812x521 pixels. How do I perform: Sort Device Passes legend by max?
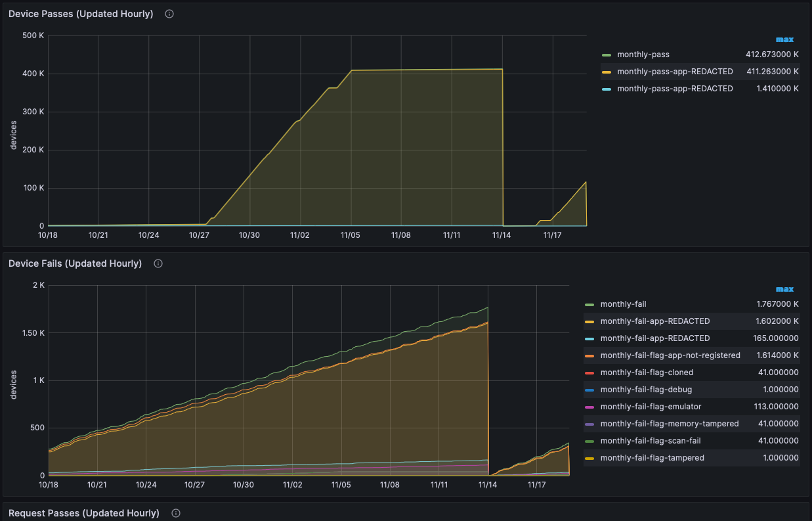784,39
